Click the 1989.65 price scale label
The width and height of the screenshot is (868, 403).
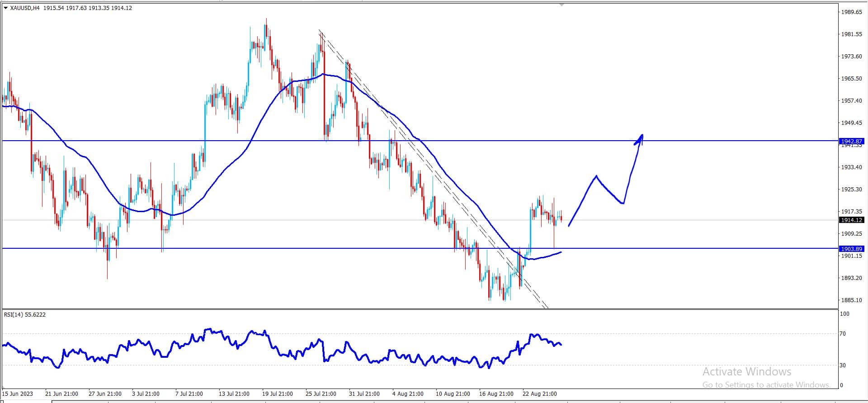[x=851, y=12]
